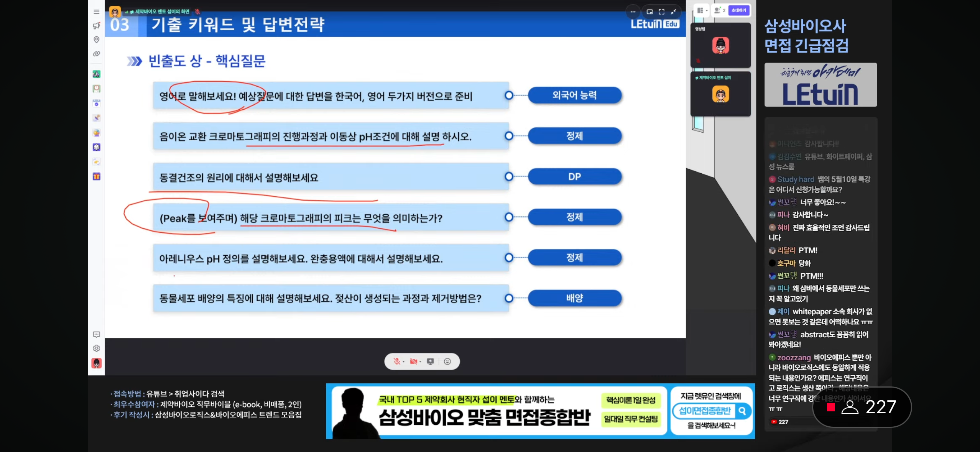Open the participants list showing 2
The image size is (980, 452).
[x=719, y=10]
